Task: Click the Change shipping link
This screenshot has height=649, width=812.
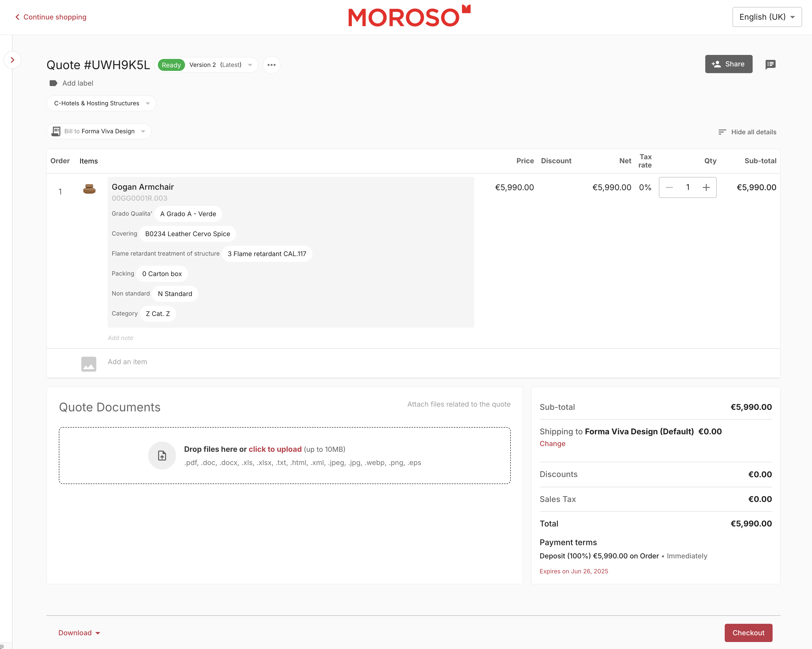Action: (x=552, y=444)
